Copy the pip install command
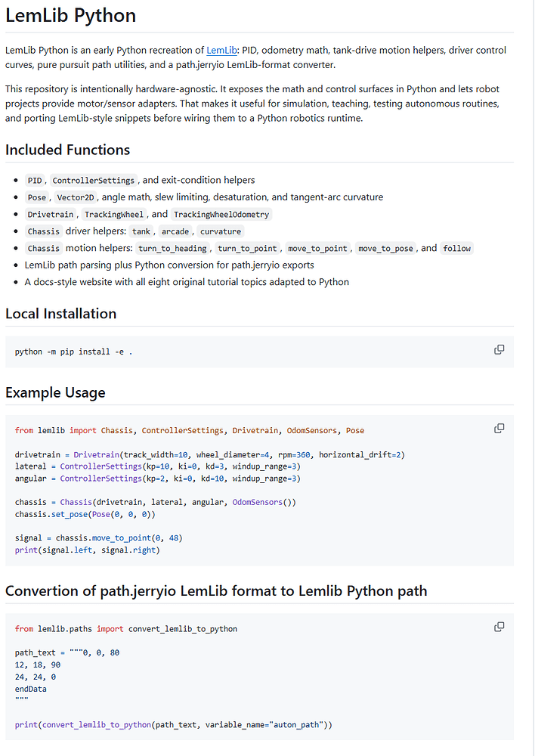The height and width of the screenshot is (756, 535). coord(499,349)
